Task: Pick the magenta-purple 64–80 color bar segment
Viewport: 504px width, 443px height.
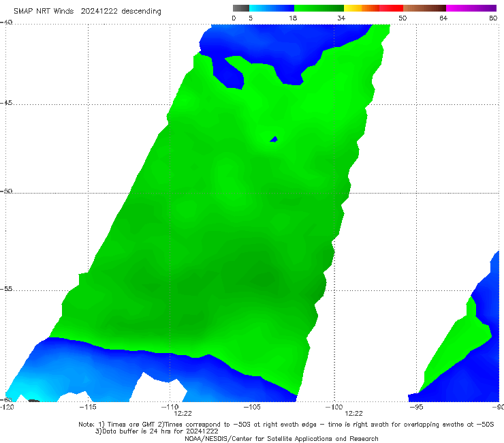Action: [471, 8]
